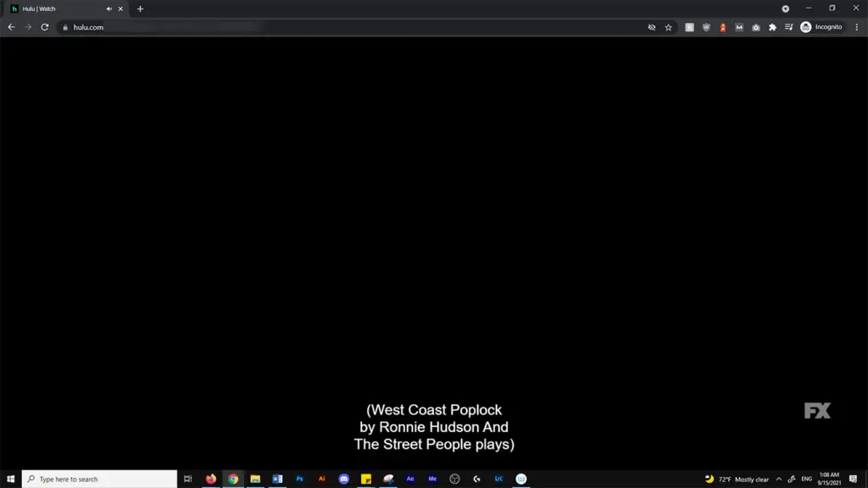This screenshot has height=488, width=868.
Task: Close the Hulu | Watch tab
Action: pos(120,8)
